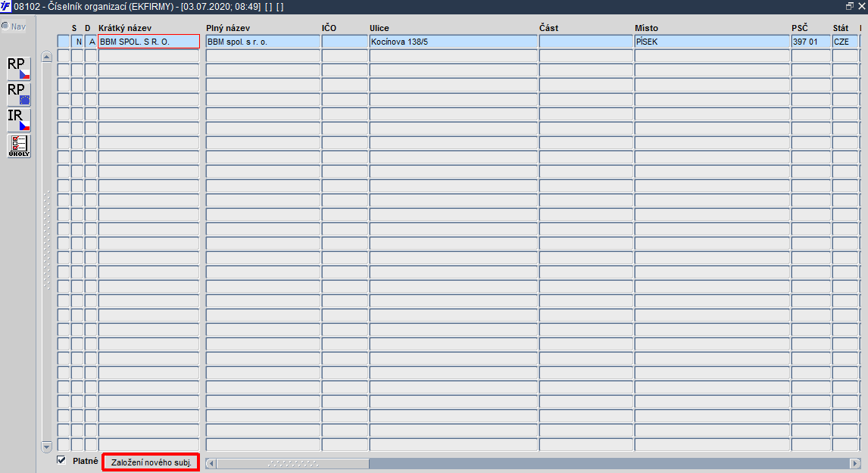Click the Část column header
This screenshot has width=868, height=473.
click(x=548, y=28)
